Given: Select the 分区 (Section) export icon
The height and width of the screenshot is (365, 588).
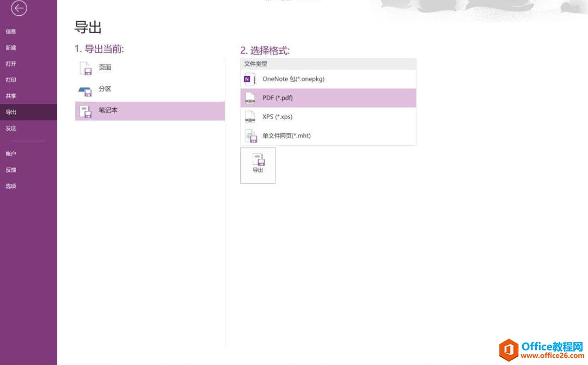Looking at the screenshot, I should (x=85, y=89).
